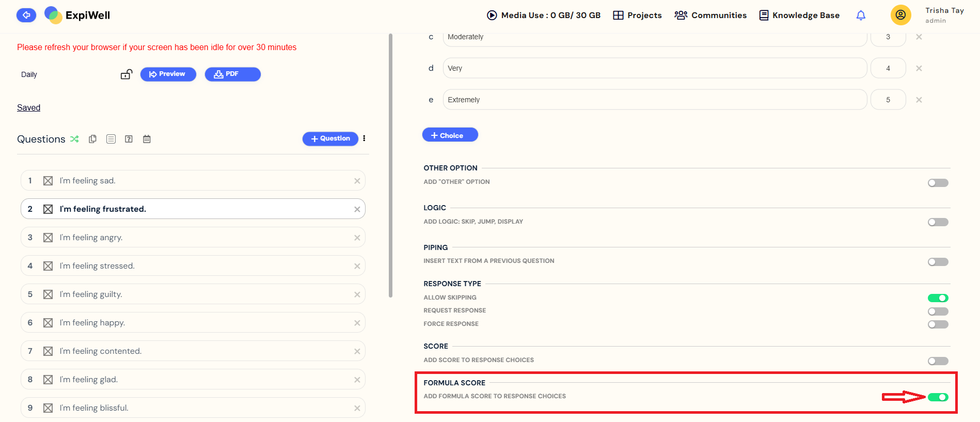Go to Knowledge Base
Screen dimensions: 980x422
(799, 15)
